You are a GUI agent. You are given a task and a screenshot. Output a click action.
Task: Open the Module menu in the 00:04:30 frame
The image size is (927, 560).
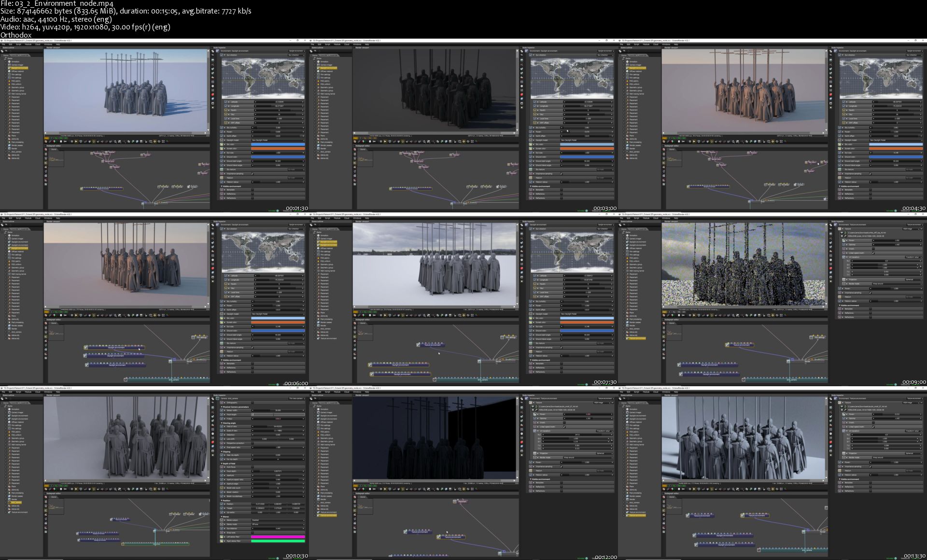click(646, 44)
